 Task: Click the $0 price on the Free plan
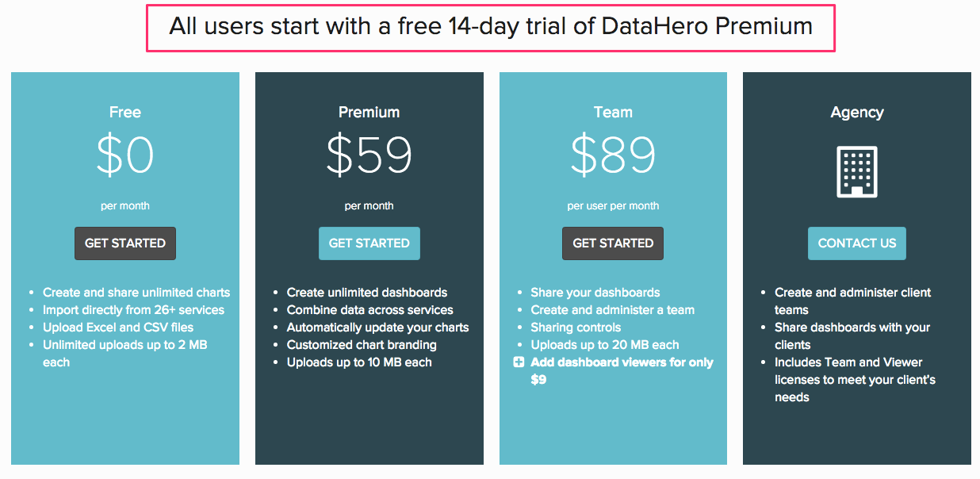(x=125, y=155)
